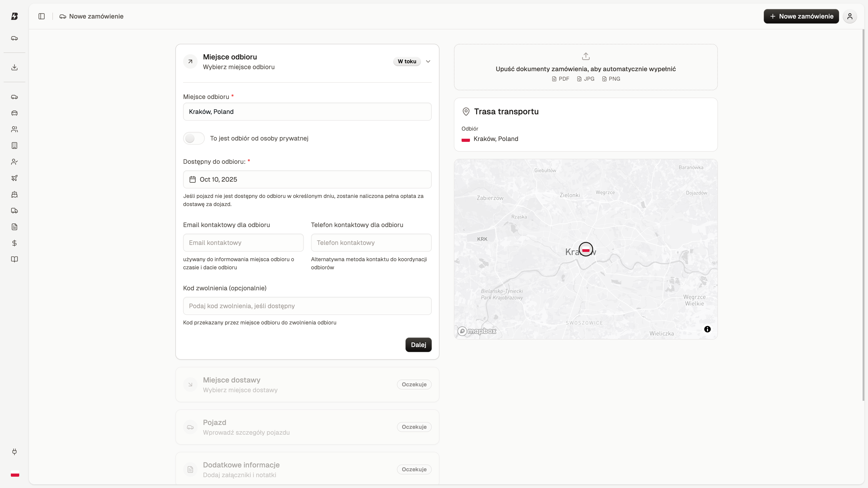The width and height of the screenshot is (868, 488).
Task: Open the truck transport section icon
Action: tap(14, 210)
